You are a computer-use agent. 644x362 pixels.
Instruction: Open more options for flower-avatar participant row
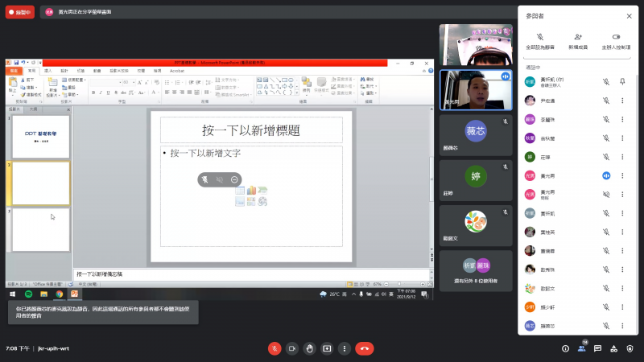(x=622, y=289)
